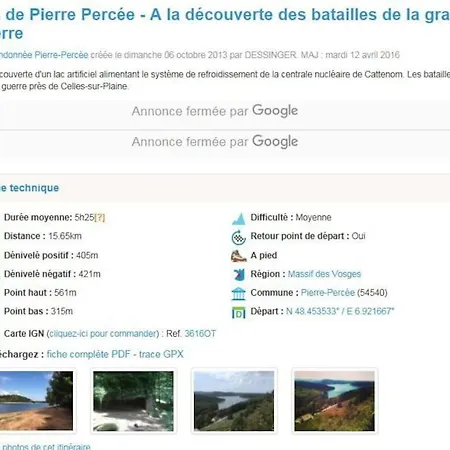Viewport: 450px width, 450px height.
Task: Click the Cattenom description paragraph
Action: coord(225,80)
